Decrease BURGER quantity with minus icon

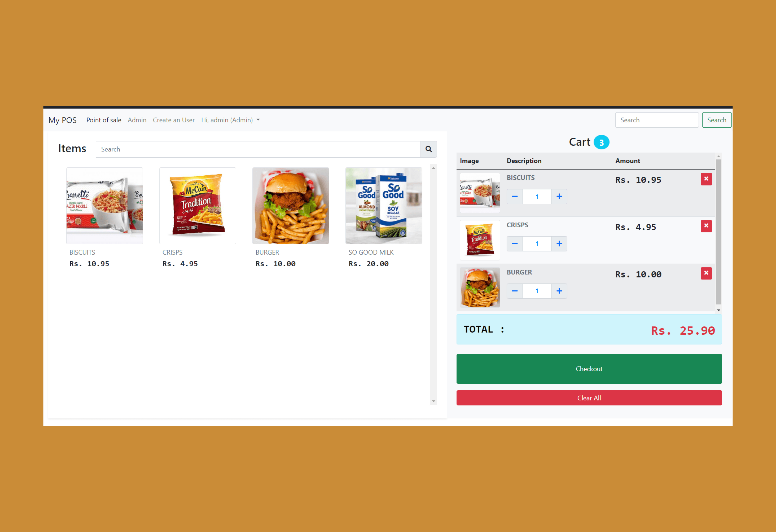point(515,291)
